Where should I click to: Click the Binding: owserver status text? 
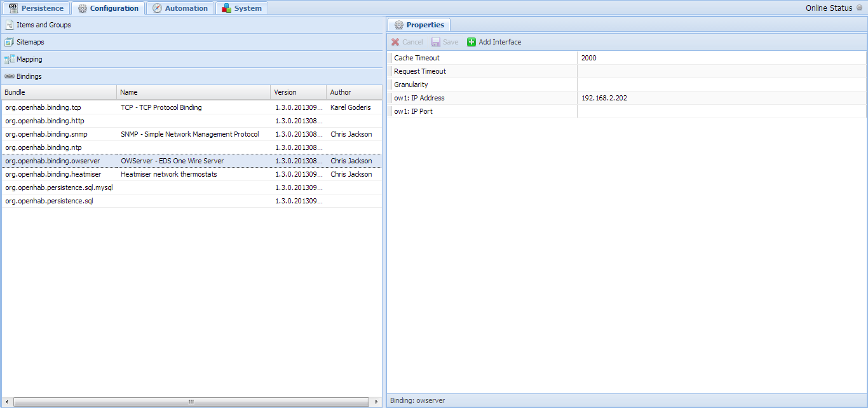417,400
